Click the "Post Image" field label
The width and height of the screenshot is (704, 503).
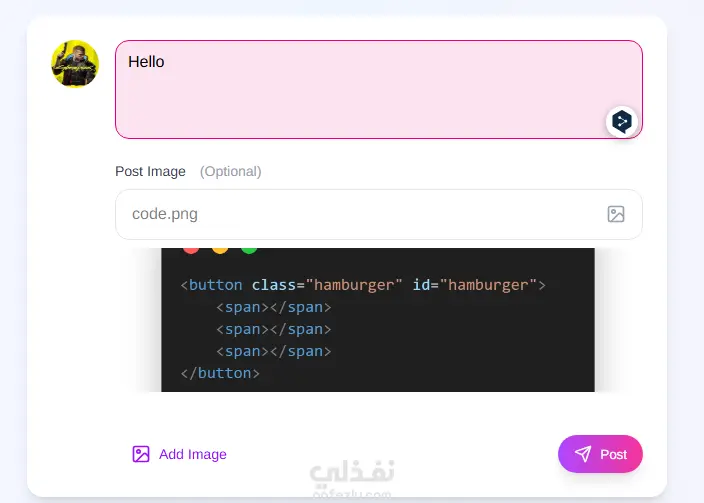(x=150, y=171)
